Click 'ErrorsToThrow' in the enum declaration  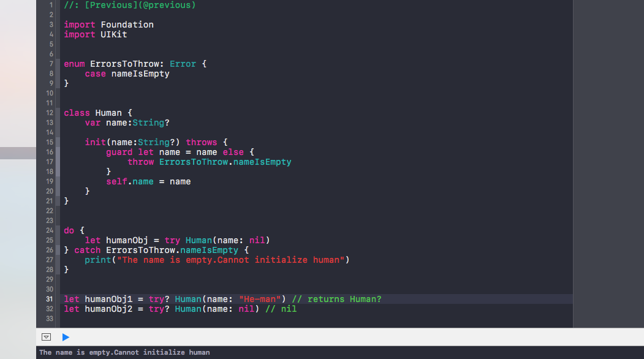click(x=125, y=64)
